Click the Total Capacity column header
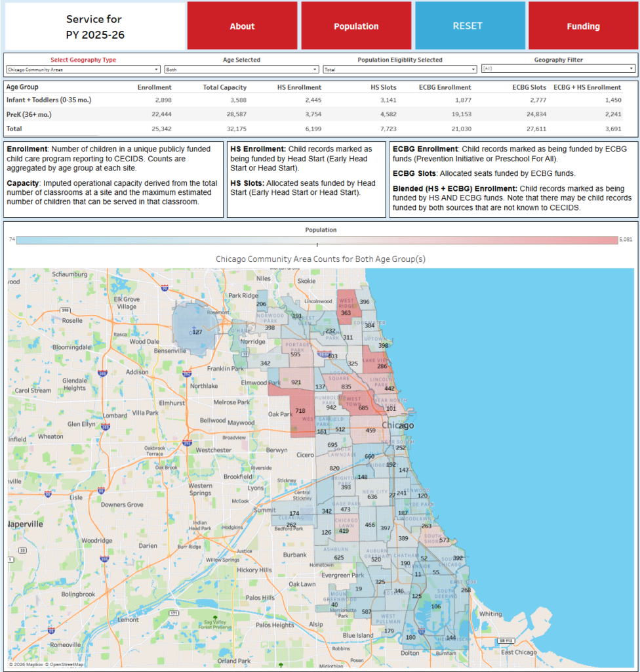Viewport: 640px width, 672px height. (x=224, y=87)
